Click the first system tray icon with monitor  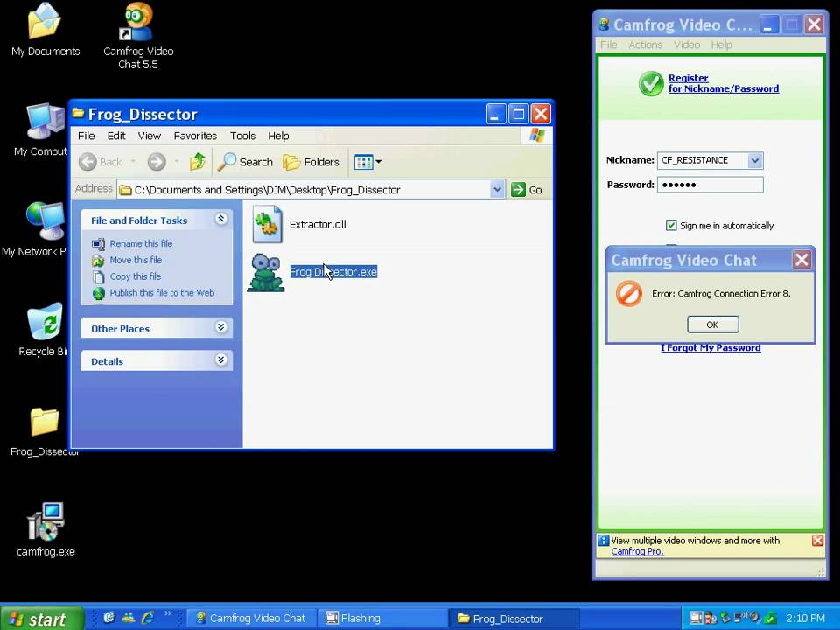695,619
